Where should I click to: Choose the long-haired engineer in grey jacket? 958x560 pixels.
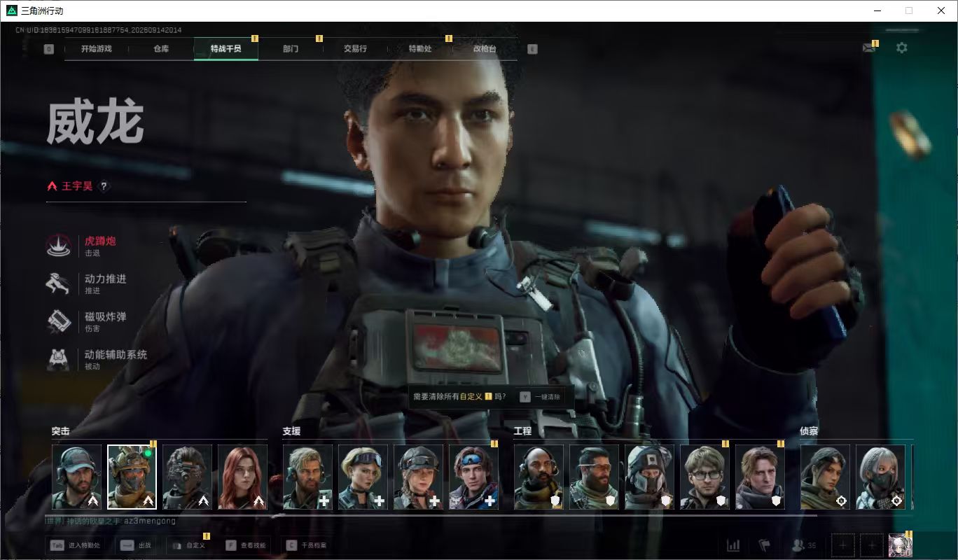coord(760,477)
